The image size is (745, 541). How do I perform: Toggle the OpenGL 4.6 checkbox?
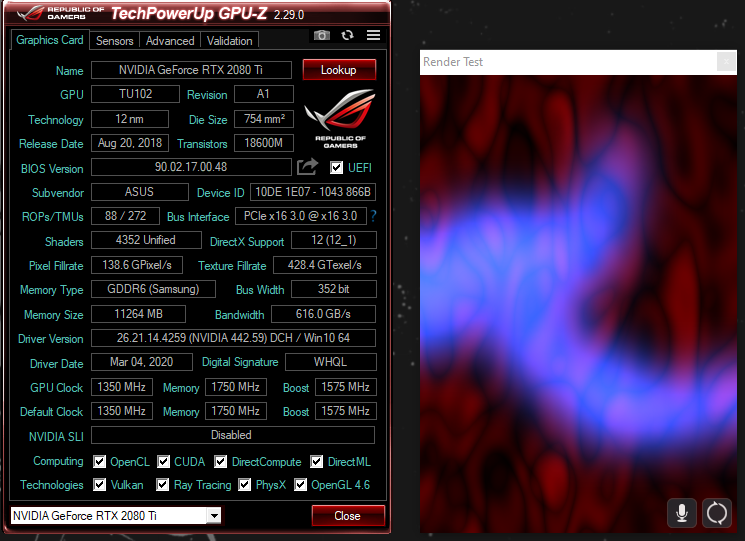click(x=300, y=484)
